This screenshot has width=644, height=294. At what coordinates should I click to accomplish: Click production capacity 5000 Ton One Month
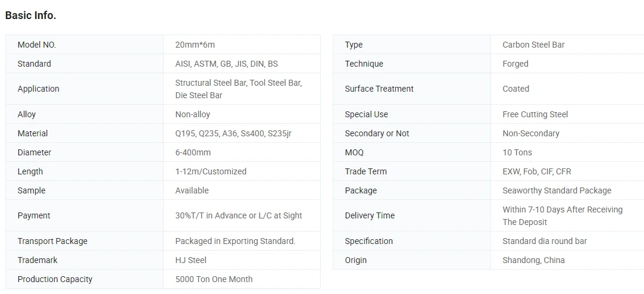tap(214, 279)
